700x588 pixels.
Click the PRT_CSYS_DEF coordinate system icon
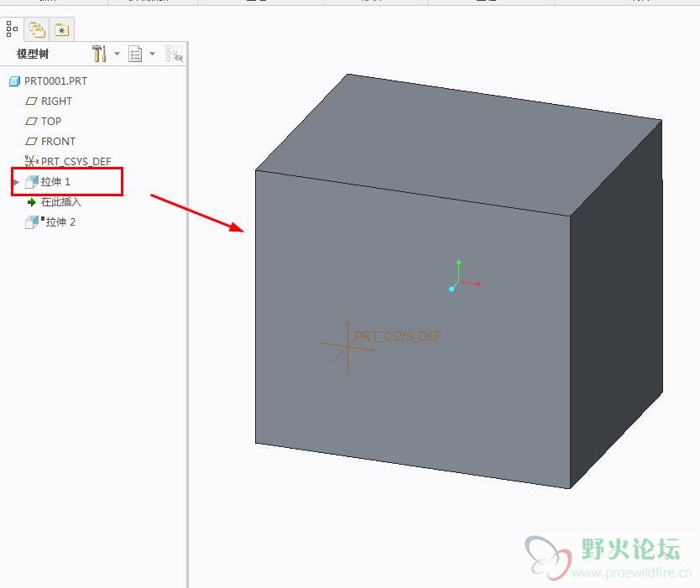pos(32,161)
